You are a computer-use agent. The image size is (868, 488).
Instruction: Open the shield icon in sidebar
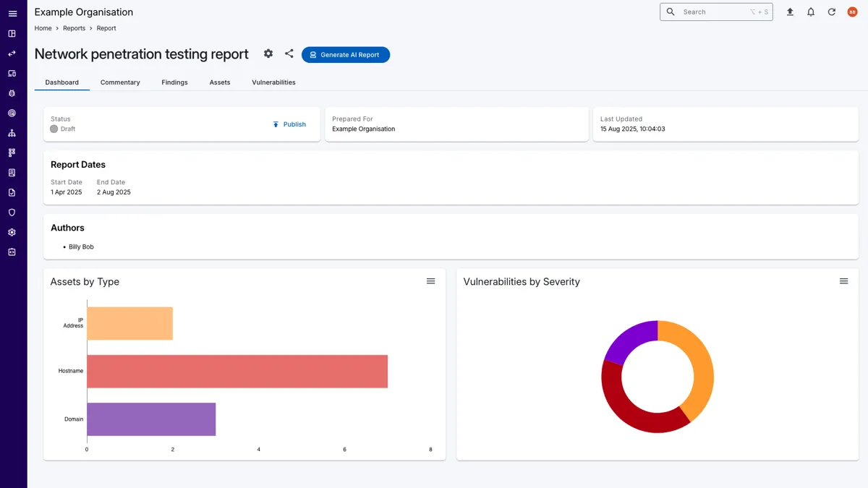point(12,213)
